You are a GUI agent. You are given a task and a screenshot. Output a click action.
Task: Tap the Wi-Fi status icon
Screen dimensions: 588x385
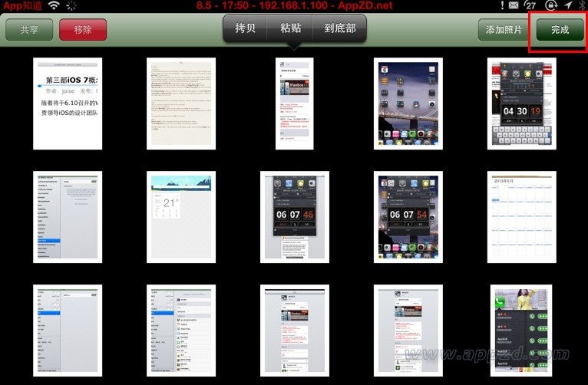click(x=55, y=5)
